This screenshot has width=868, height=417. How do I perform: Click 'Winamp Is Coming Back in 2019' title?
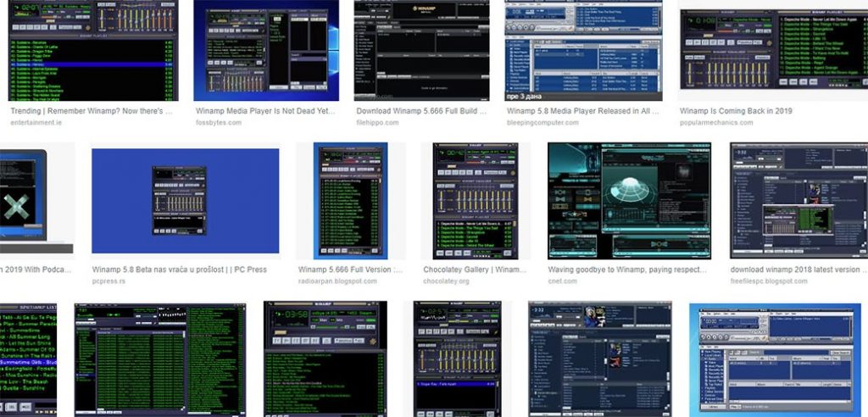click(x=736, y=111)
